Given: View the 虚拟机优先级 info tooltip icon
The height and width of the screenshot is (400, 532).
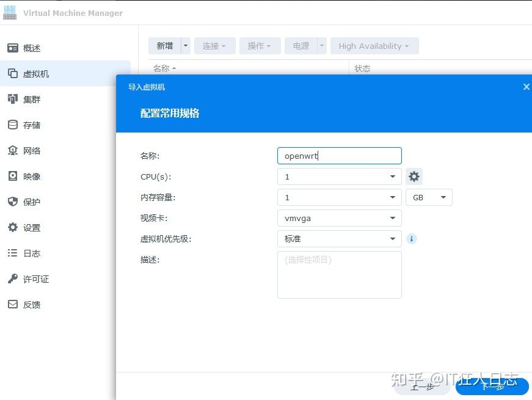Looking at the screenshot, I should 412,239.
